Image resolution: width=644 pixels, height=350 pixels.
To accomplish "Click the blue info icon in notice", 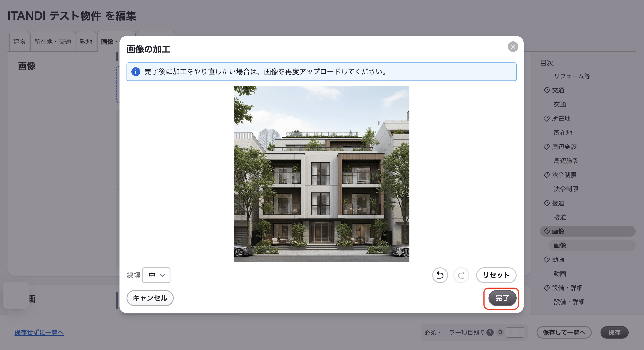I will point(136,72).
